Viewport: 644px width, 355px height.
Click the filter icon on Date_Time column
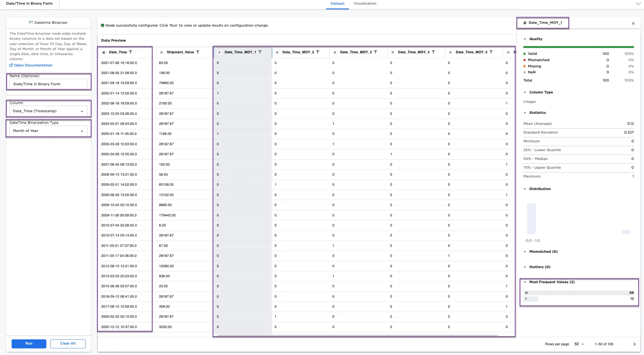(131, 52)
